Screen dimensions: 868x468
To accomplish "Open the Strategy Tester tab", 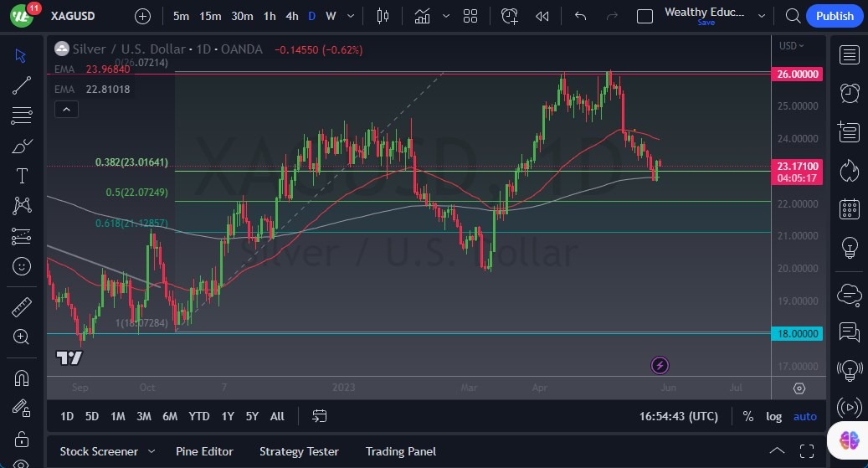I will pos(299,451).
